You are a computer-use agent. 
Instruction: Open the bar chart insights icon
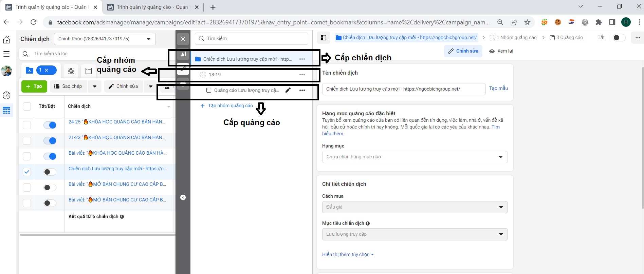183,54
